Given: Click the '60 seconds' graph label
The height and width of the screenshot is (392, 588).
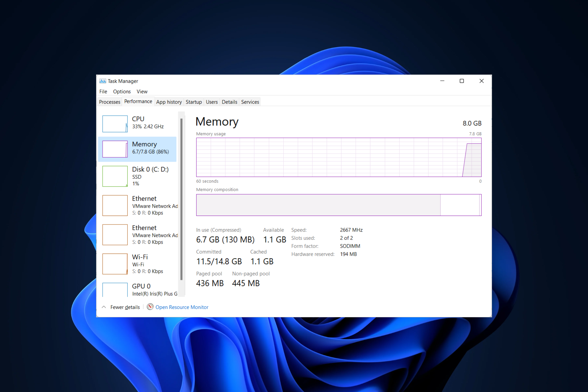Looking at the screenshot, I should coord(207,181).
